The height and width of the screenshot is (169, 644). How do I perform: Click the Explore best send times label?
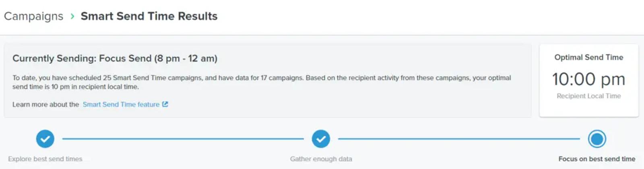(45, 159)
